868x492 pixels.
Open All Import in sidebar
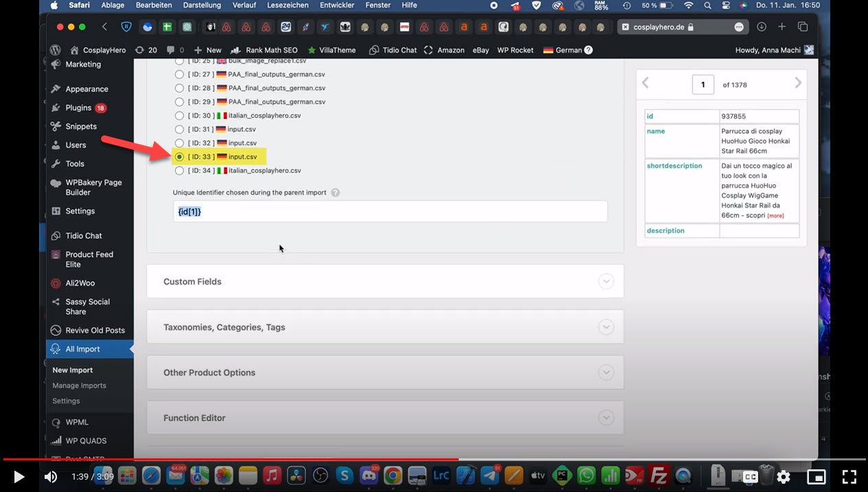point(82,349)
